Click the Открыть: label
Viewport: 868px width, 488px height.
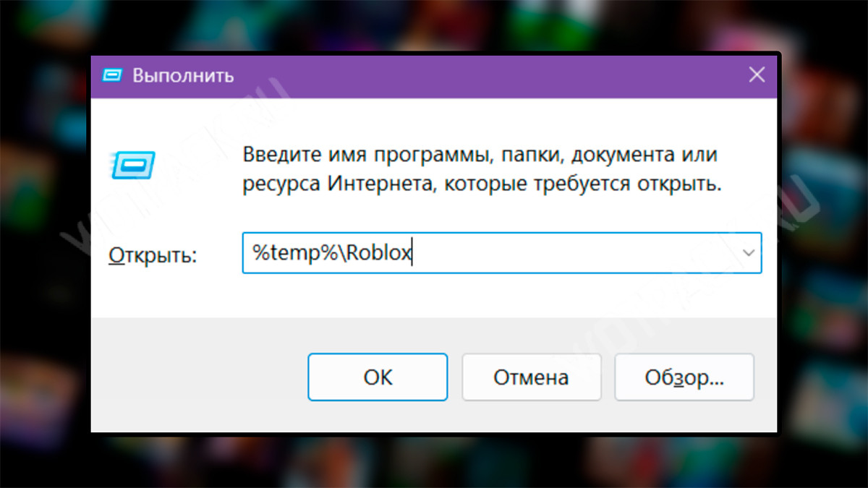point(153,255)
